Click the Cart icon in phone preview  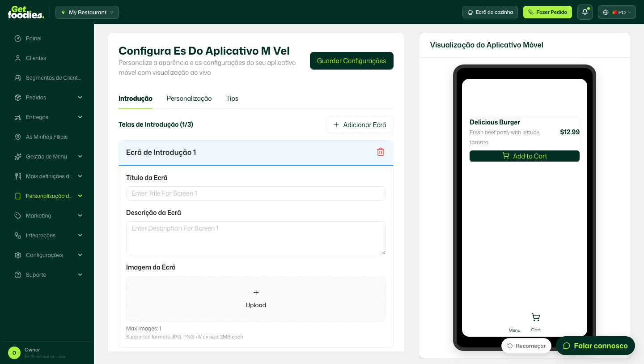(536, 317)
